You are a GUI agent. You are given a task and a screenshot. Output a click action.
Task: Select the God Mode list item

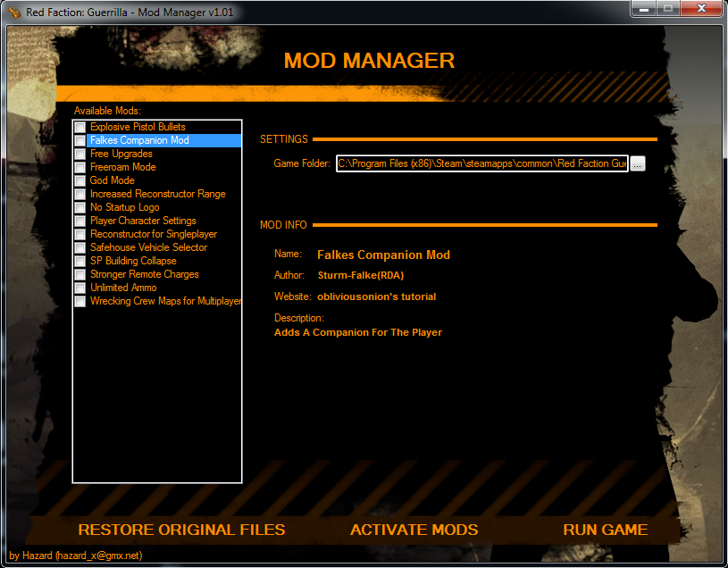pos(112,180)
